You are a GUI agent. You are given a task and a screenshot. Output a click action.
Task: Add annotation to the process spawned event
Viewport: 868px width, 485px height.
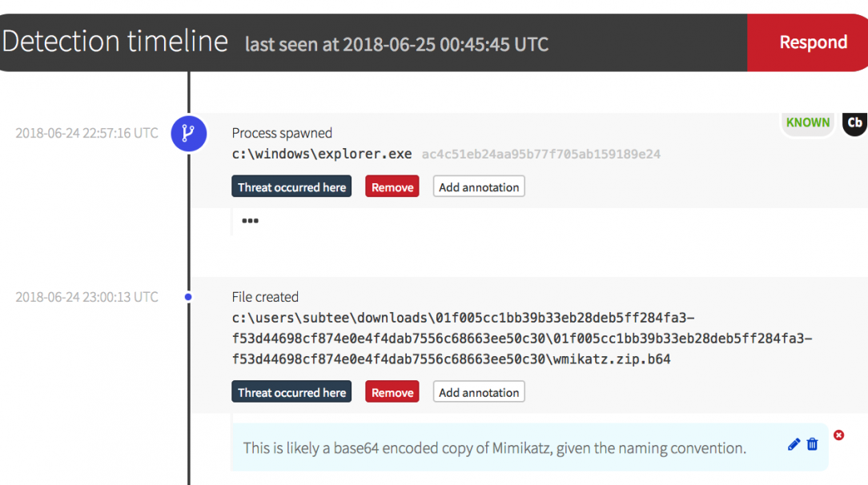479,187
